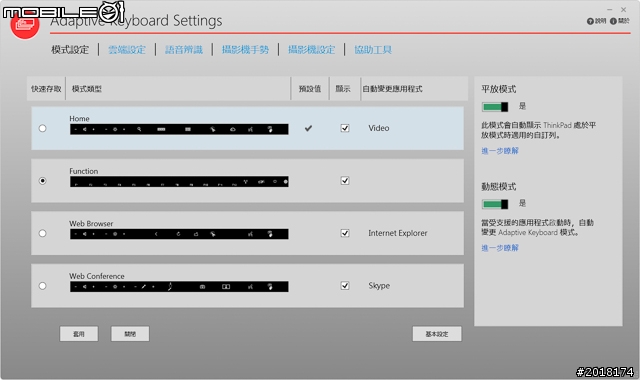Click the cloud icon in Home strip
This screenshot has width=640, height=380.
pos(233,129)
